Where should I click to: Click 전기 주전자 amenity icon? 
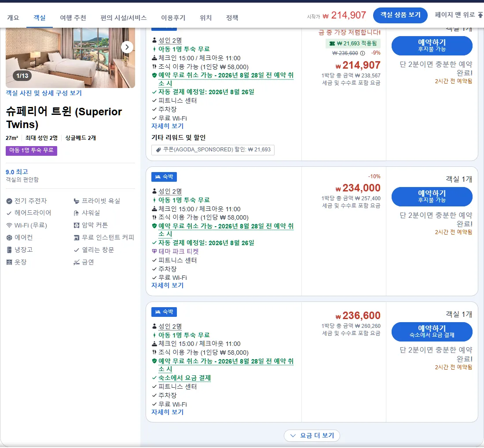click(x=9, y=201)
